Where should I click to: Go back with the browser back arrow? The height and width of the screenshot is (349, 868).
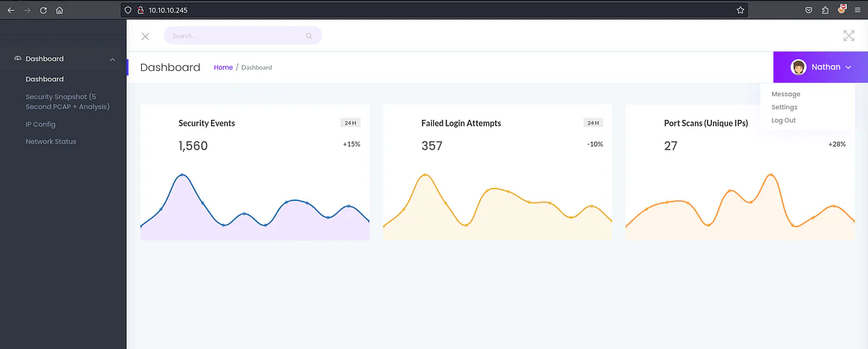pyautogui.click(x=11, y=10)
